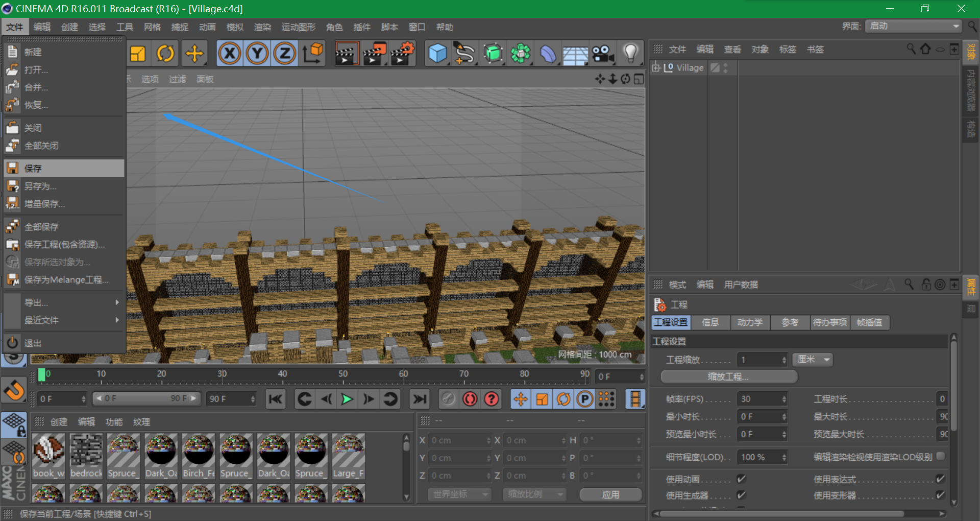Toggle the coordinate system icon
This screenshot has width=980, height=521.
click(x=313, y=53)
